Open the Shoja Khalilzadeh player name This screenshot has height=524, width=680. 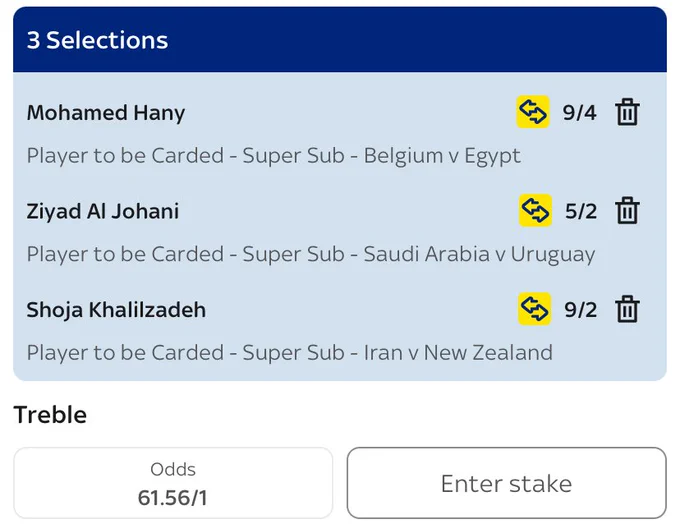coord(116,310)
